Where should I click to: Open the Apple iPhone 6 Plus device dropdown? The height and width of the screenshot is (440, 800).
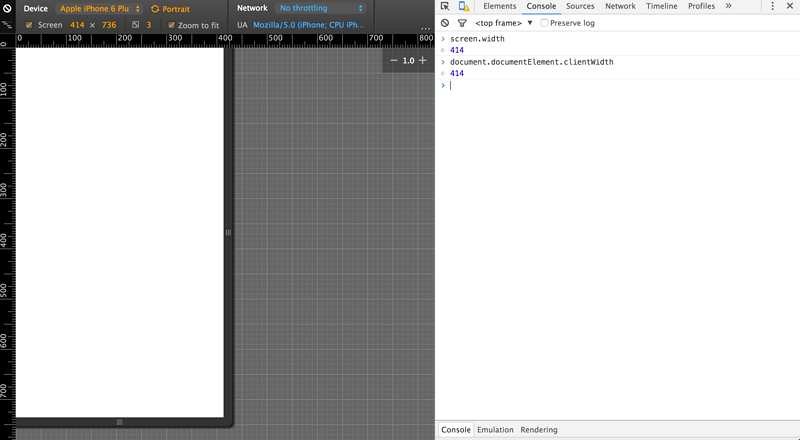[x=99, y=9]
